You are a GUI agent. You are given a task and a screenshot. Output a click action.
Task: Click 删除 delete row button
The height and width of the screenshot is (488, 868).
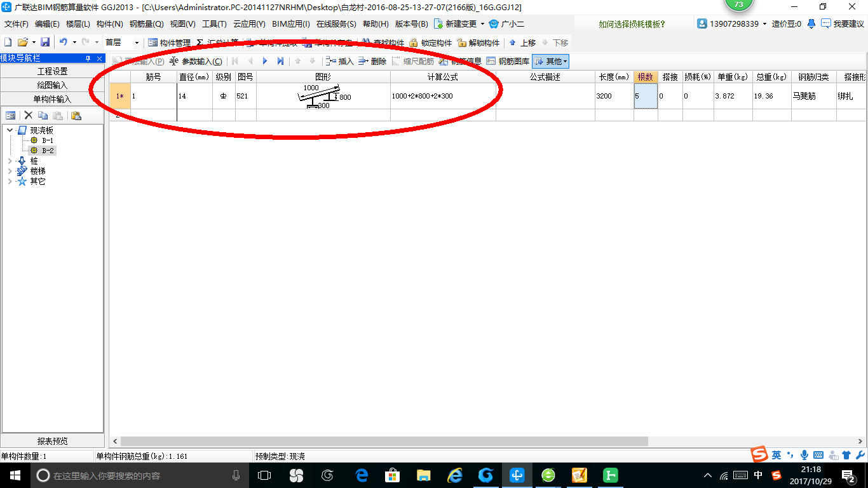coord(372,61)
